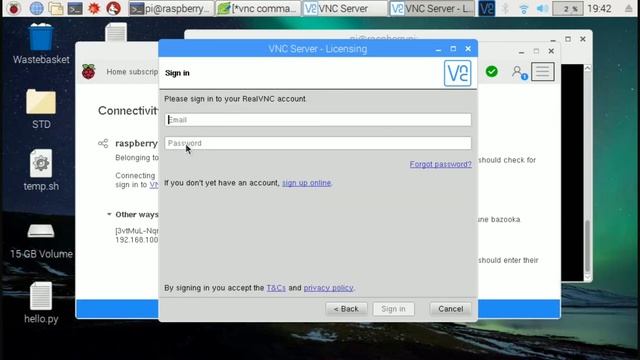The width and height of the screenshot is (640, 360).
Task: Click the Home subscription label
Action: tap(132, 72)
